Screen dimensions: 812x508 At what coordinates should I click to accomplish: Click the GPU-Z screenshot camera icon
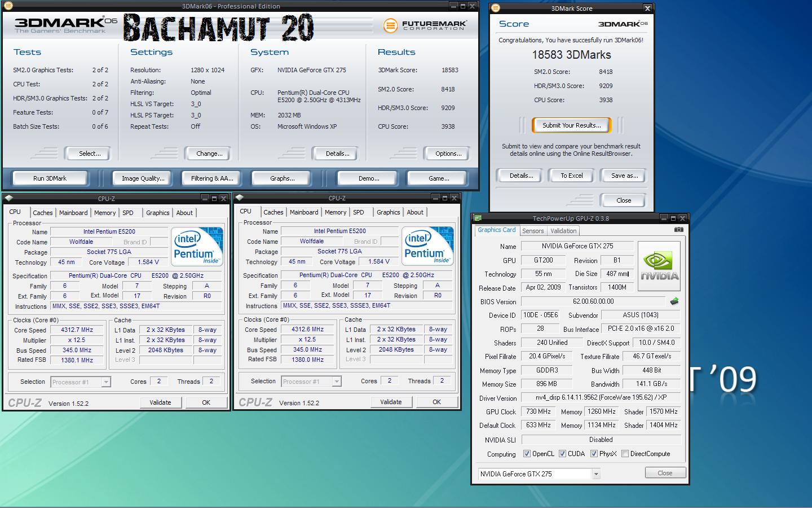tap(679, 230)
